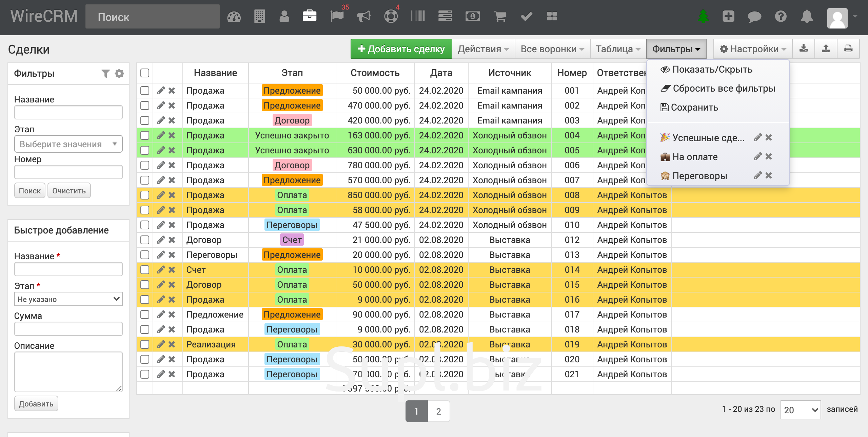The image size is (868, 437).
Task: Click the briefcase deals icon
Action: tap(309, 16)
